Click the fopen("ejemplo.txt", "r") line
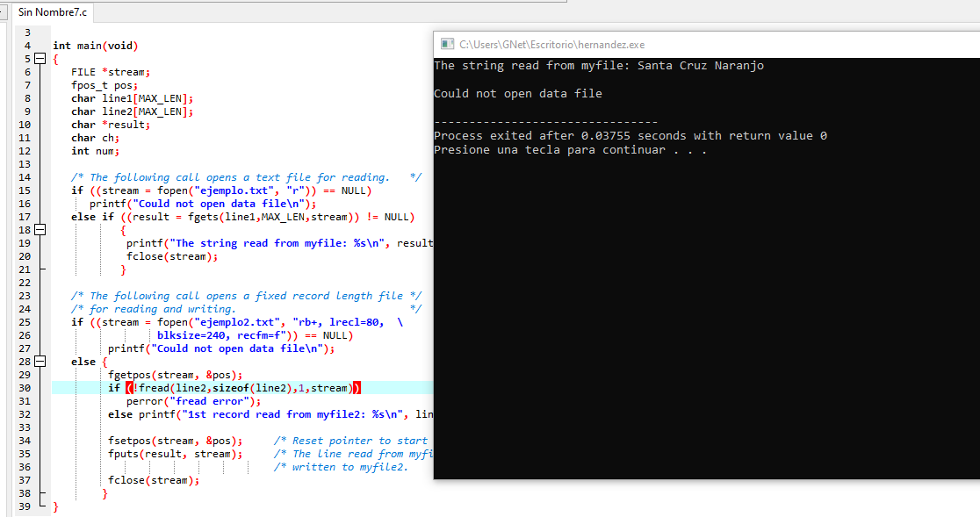Screen dimensions: 980x517 [x=221, y=190]
